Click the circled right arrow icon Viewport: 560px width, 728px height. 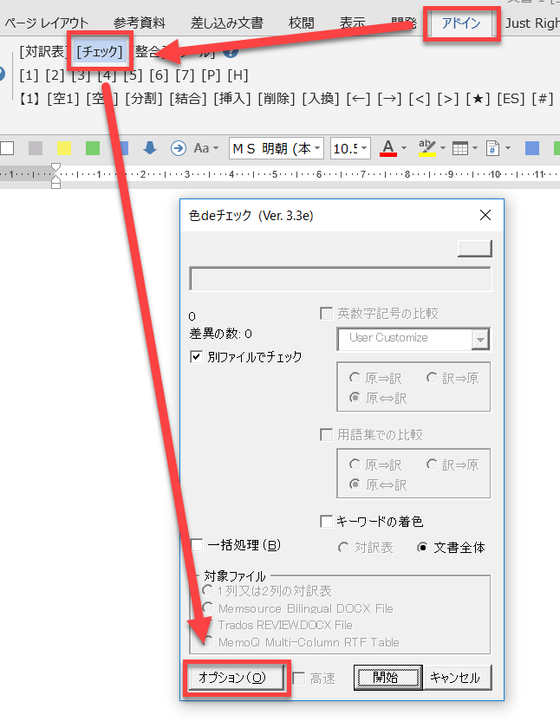coord(178,148)
